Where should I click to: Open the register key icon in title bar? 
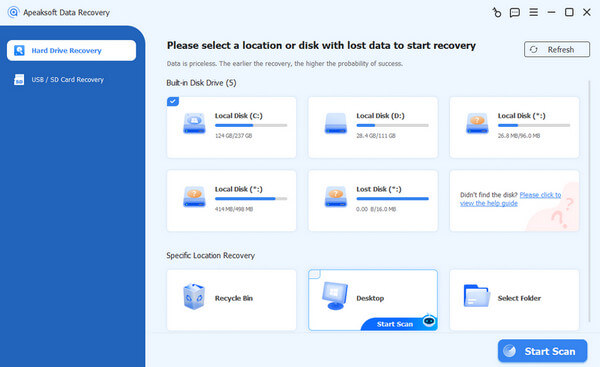496,13
